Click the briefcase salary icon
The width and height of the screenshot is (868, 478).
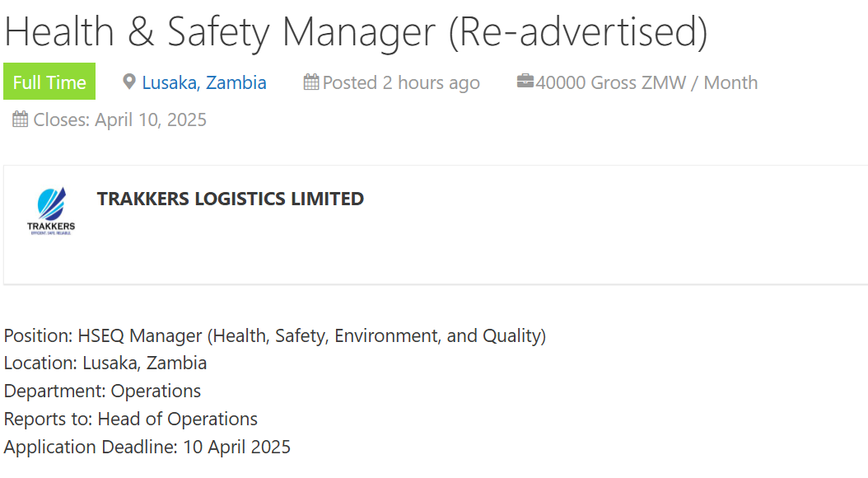click(525, 81)
